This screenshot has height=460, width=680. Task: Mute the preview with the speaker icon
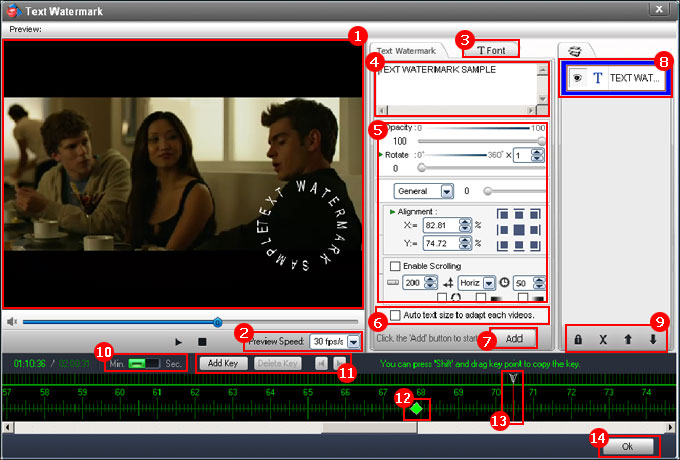tap(12, 322)
